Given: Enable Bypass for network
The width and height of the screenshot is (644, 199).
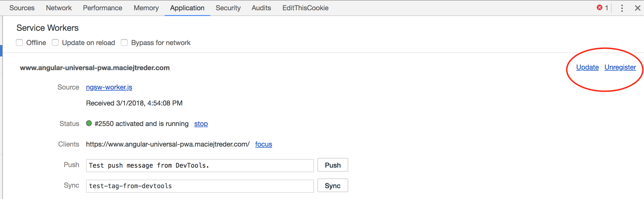Looking at the screenshot, I should pyautogui.click(x=124, y=42).
